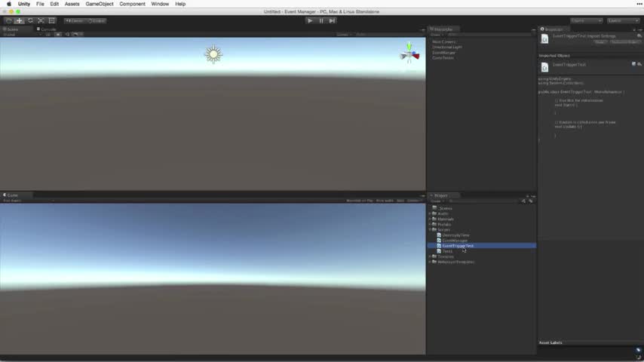Open the Window menu
644x362 pixels.
pyautogui.click(x=160, y=4)
